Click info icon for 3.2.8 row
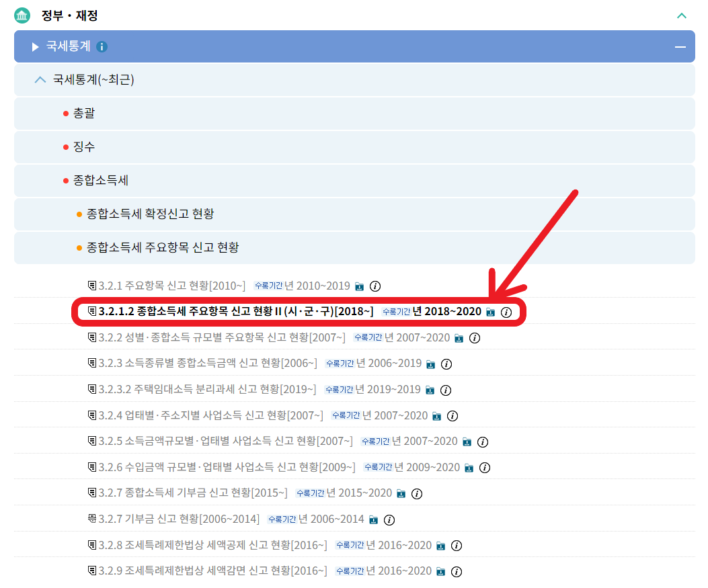The image size is (708, 588). [457, 546]
